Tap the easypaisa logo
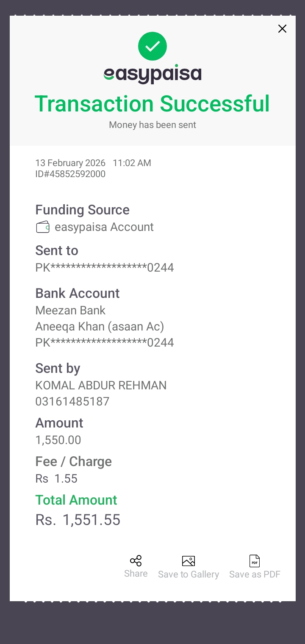 [152, 75]
